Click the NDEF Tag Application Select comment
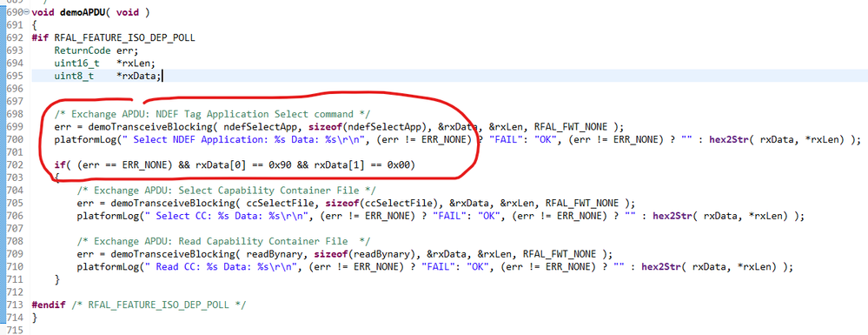868x335 pixels. tap(211, 114)
